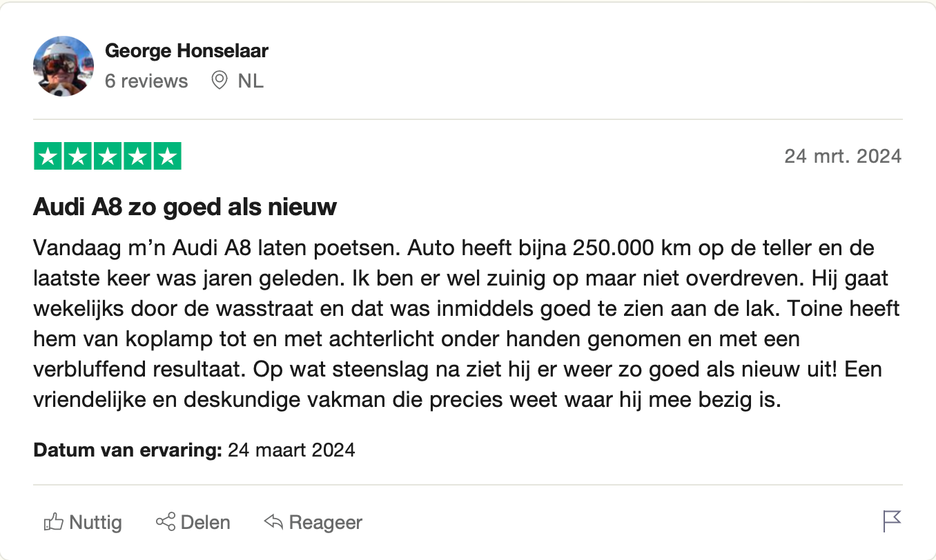Viewport: 936px width, 560px height.
Task: Click the fifth green star of the rating
Action: (x=167, y=156)
